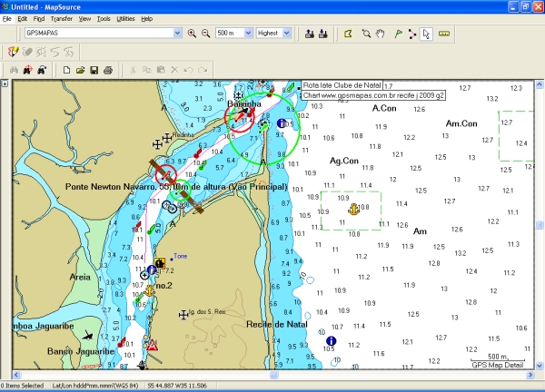The image size is (545, 392).
Task: Select the Measure distance ruler tool
Action: (x=444, y=34)
